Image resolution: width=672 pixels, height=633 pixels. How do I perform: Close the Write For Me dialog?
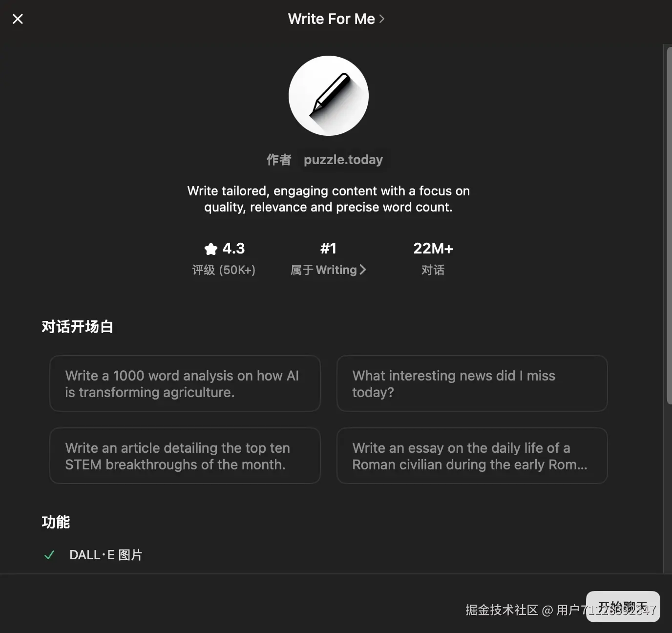pos(18,19)
